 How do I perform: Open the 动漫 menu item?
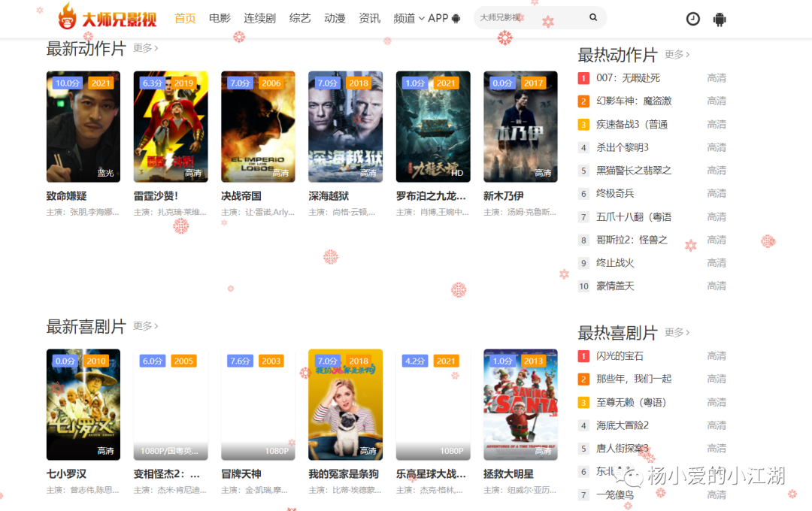coord(335,18)
